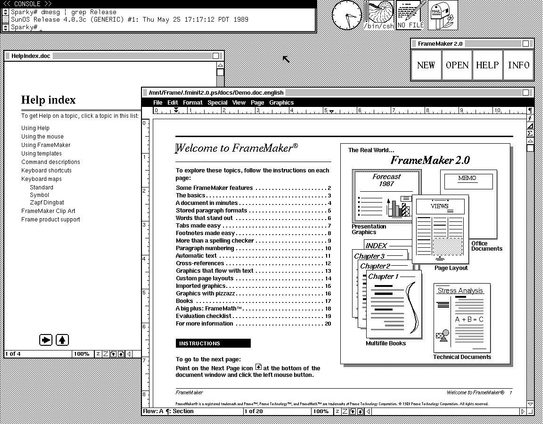Open the Format menu
The image size is (543, 424).
[193, 103]
